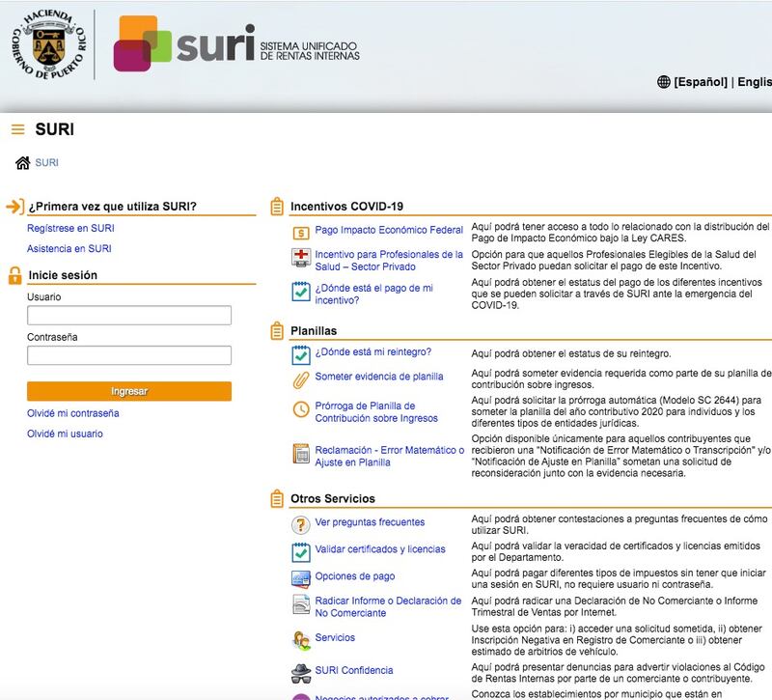
Task: Click calendar check icon for incentive payment status
Action: (x=301, y=292)
